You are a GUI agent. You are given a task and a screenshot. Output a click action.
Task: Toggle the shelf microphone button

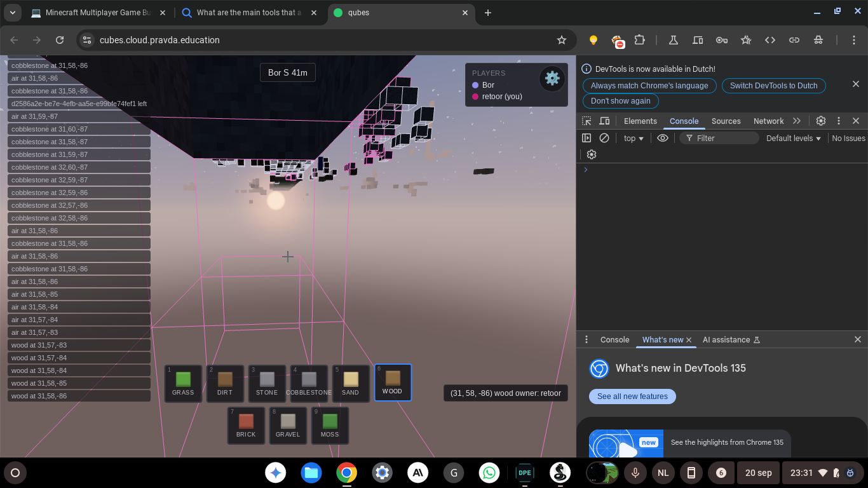635,473
